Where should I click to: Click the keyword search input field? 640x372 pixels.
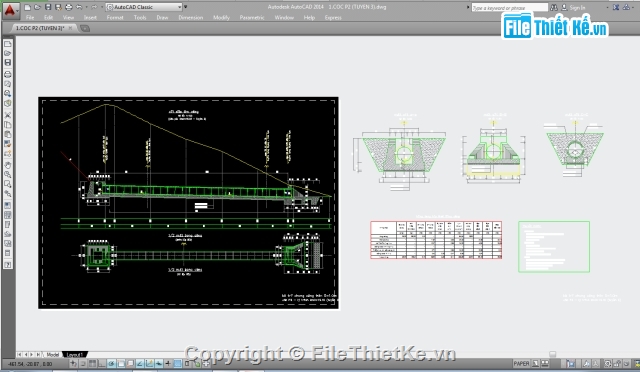(x=509, y=8)
